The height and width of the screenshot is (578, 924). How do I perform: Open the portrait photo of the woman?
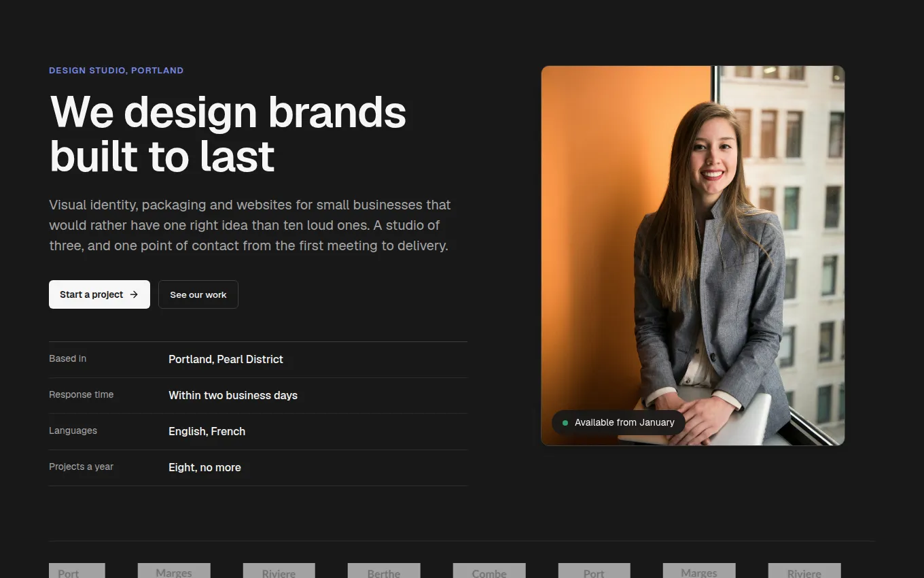(x=693, y=256)
